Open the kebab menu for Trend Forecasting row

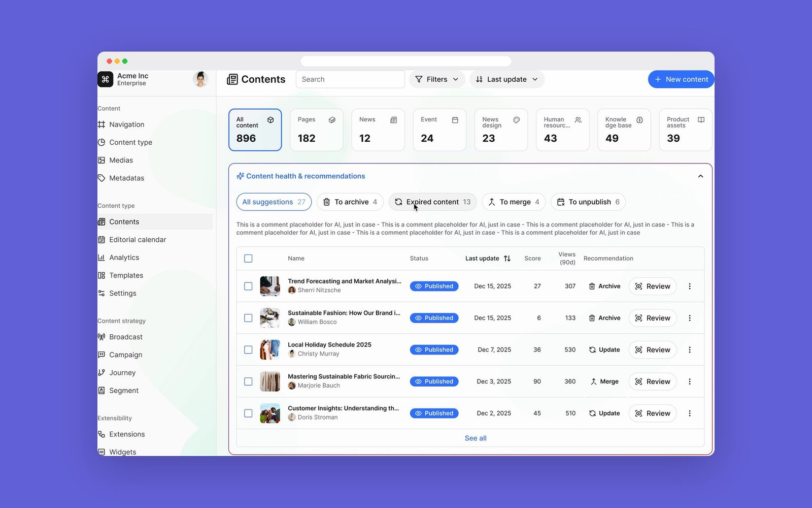[689, 286]
